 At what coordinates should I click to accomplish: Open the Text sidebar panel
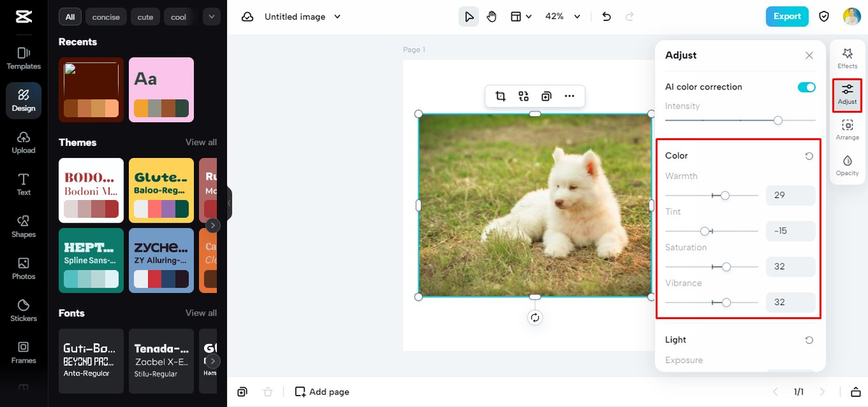pos(24,185)
